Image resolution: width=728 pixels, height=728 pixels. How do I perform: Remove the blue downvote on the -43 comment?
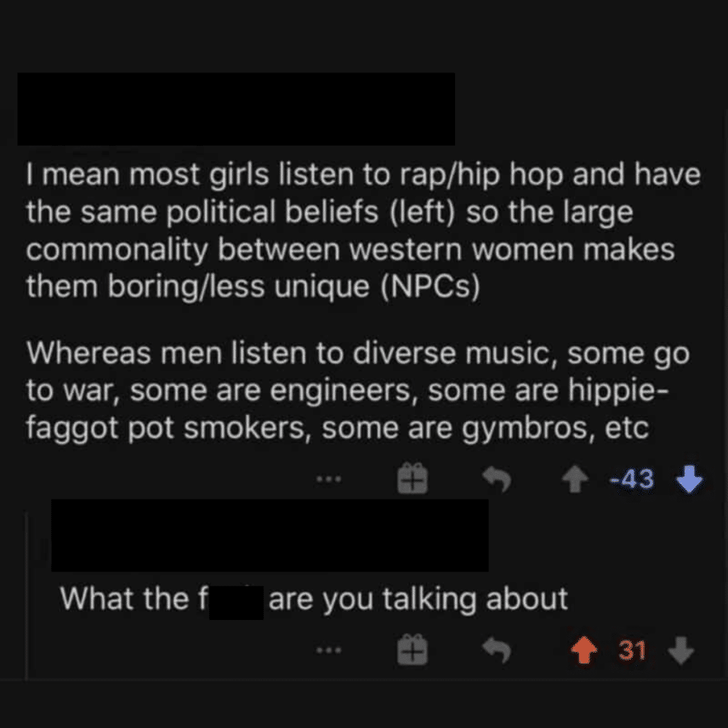(689, 478)
